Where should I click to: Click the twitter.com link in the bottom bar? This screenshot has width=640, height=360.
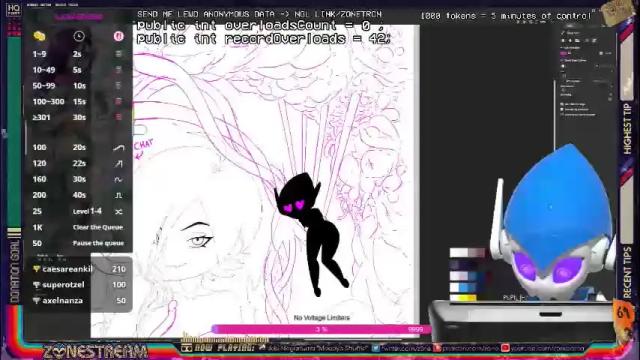(x=406, y=348)
